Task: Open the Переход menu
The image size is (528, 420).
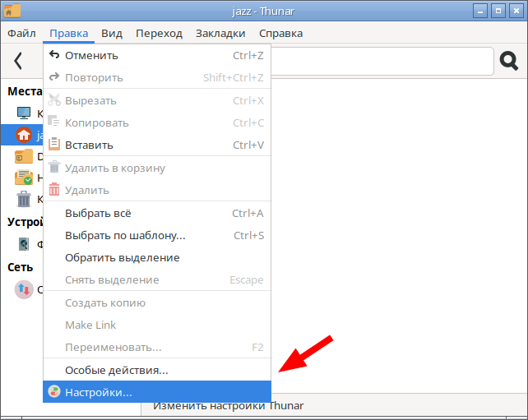Action: click(x=159, y=34)
